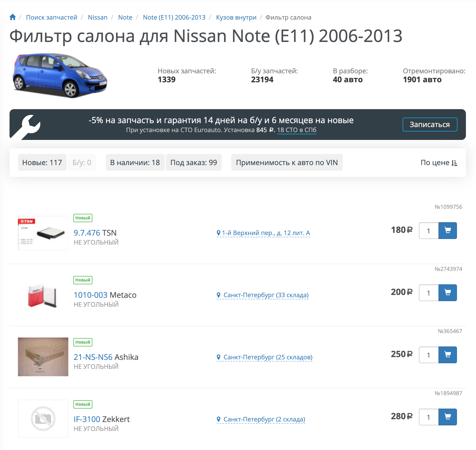Click the blue Nissan Note car image

[60, 76]
